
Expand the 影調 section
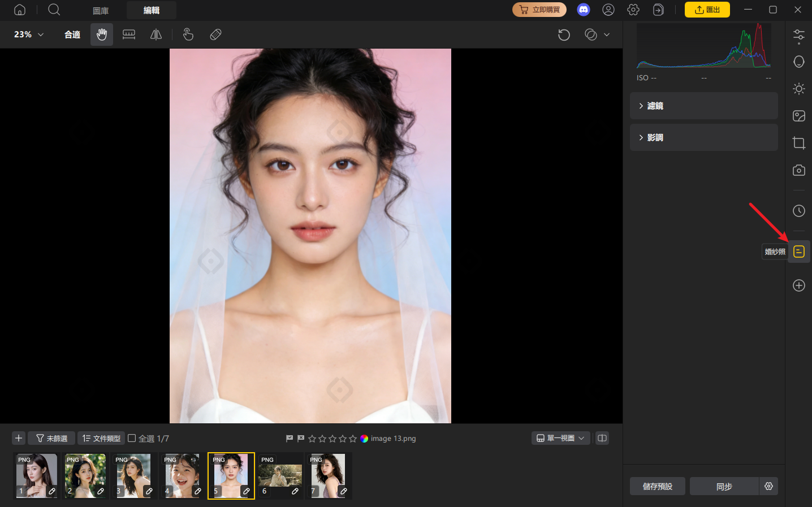[x=704, y=137]
